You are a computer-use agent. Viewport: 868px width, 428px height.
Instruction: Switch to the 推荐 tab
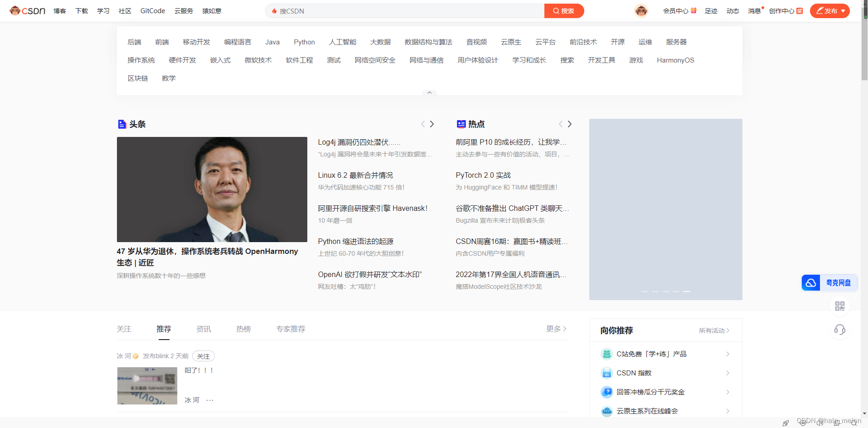(164, 329)
